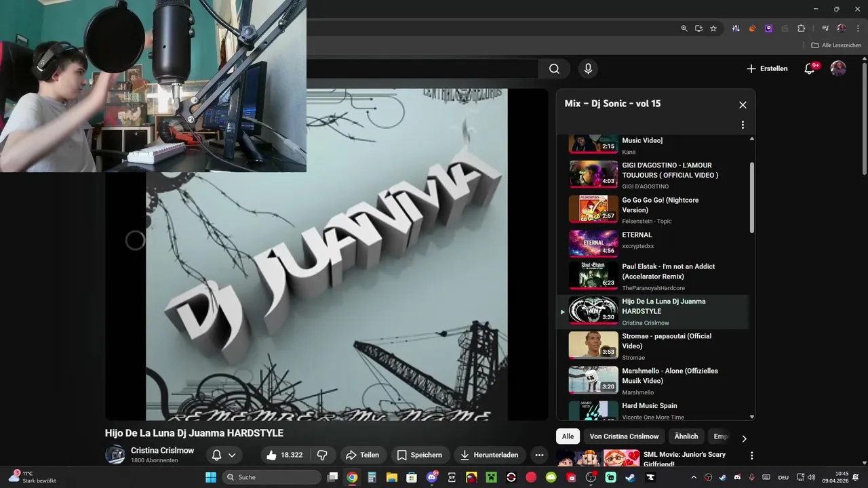The height and width of the screenshot is (488, 868).
Task: Close the Mix playlist panel
Action: [743, 105]
